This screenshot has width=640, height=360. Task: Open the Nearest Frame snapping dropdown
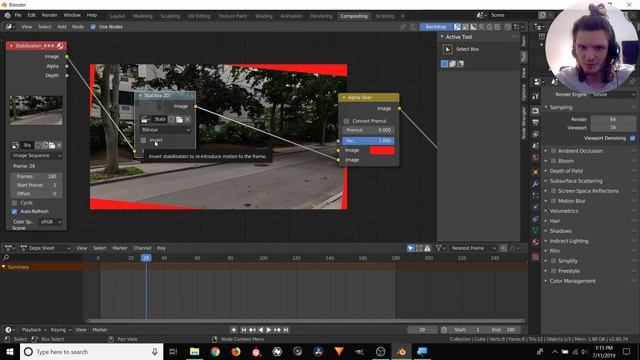[x=473, y=248]
